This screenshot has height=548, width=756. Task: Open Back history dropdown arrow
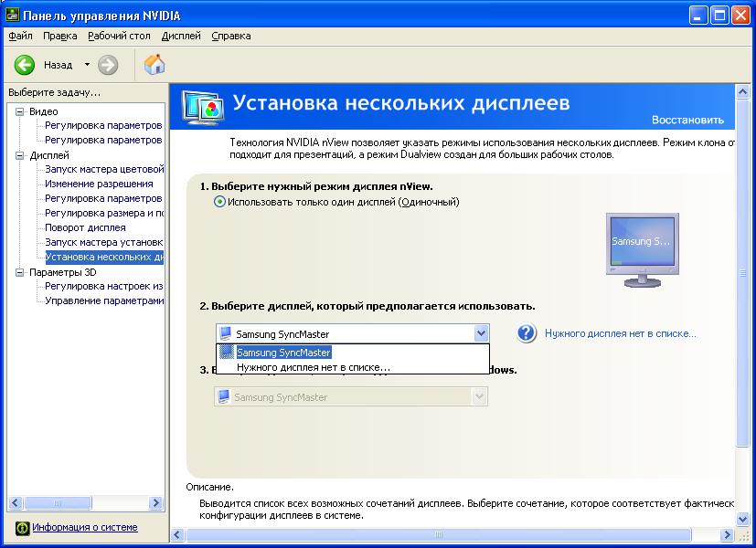(87, 64)
